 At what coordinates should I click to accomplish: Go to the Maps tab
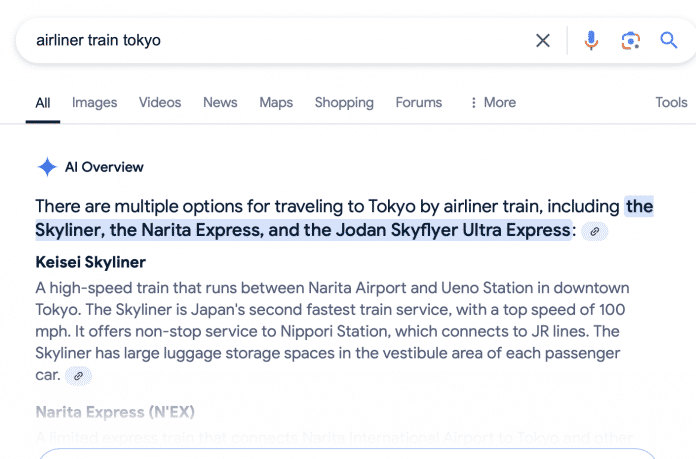(276, 102)
